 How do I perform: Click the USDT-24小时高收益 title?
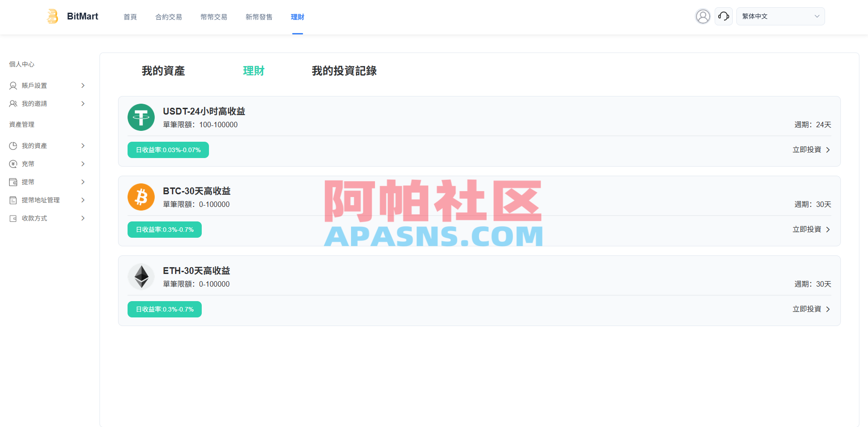[204, 111]
